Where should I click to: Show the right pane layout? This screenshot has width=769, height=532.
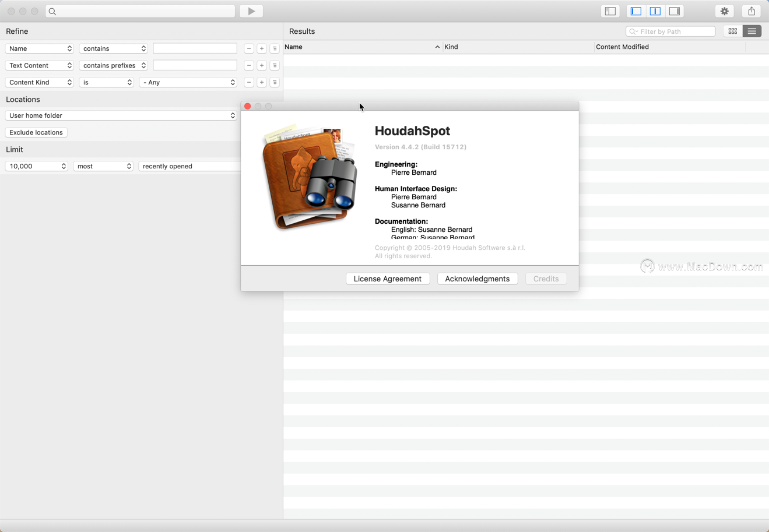[675, 11]
